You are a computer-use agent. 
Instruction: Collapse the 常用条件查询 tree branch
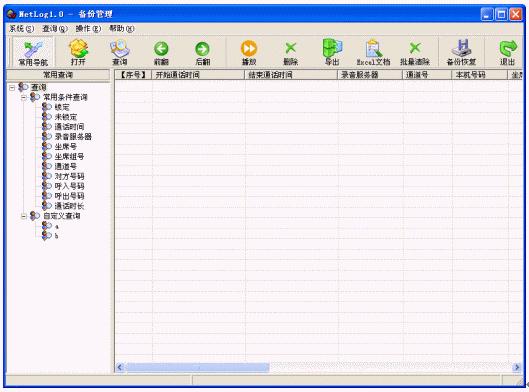24,98
